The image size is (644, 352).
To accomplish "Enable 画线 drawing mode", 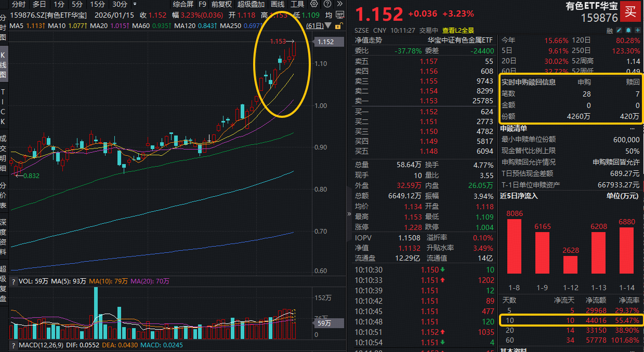I will click(x=278, y=4).
